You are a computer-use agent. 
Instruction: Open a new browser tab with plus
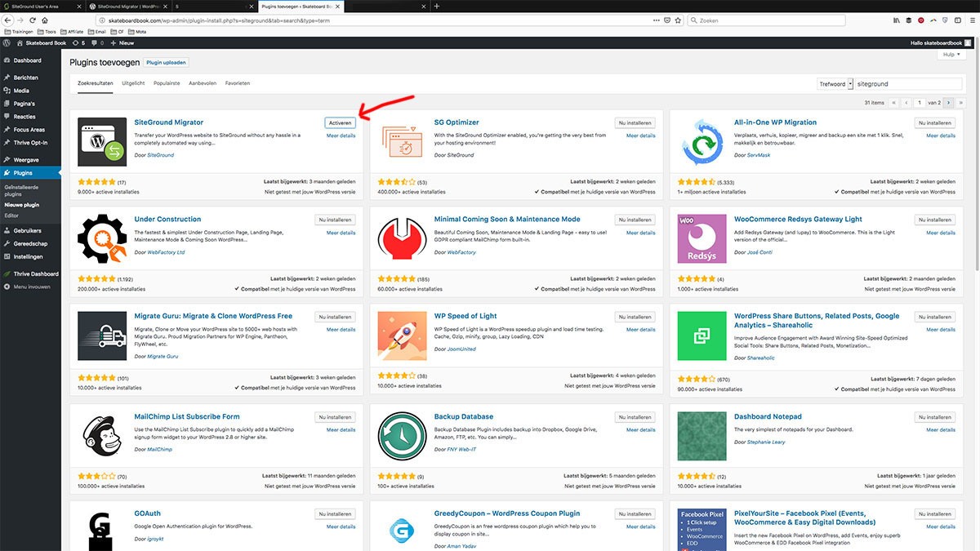(x=436, y=6)
